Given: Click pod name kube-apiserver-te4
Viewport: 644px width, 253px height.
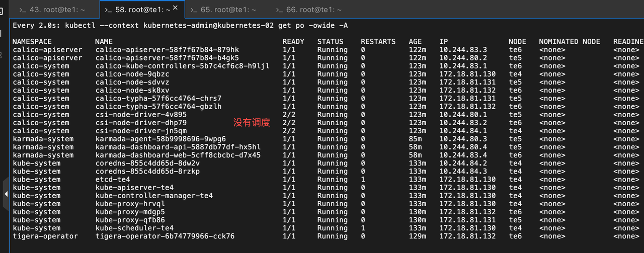Looking at the screenshot, I should click(x=134, y=187).
